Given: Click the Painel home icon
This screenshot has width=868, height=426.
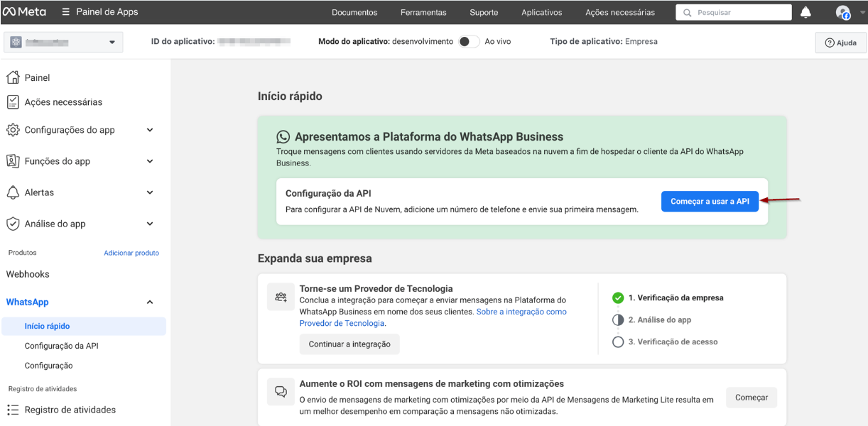Looking at the screenshot, I should [x=13, y=77].
